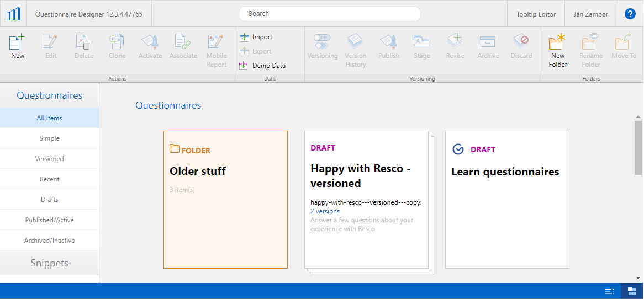644x299 pixels.
Task: Select the Learn questionnaires draft tile
Action: 506,199
